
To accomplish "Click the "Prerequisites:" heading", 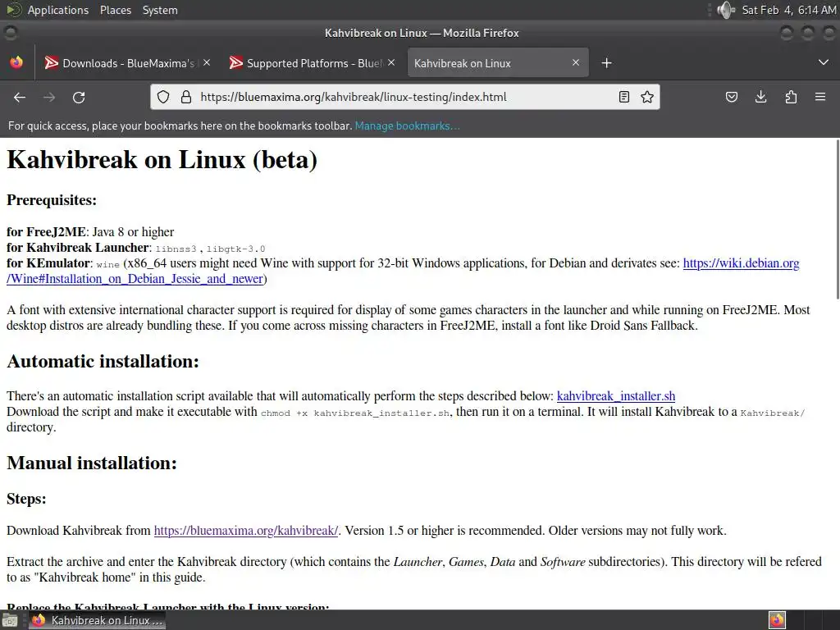I will [x=52, y=200].
